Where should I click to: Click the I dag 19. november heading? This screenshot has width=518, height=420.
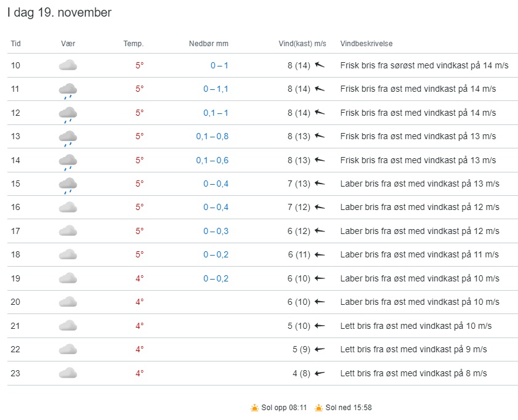tap(59, 13)
